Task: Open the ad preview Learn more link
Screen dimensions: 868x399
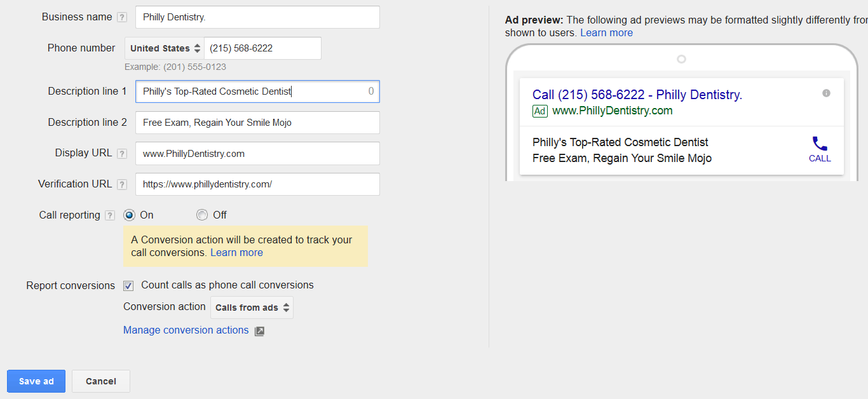Action: tap(606, 33)
